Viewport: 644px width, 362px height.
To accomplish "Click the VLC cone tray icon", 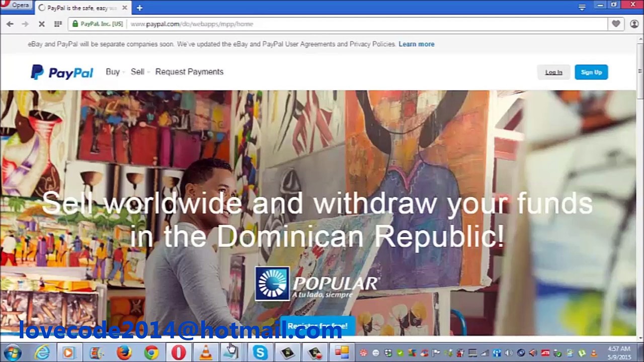I will pyautogui.click(x=594, y=353).
